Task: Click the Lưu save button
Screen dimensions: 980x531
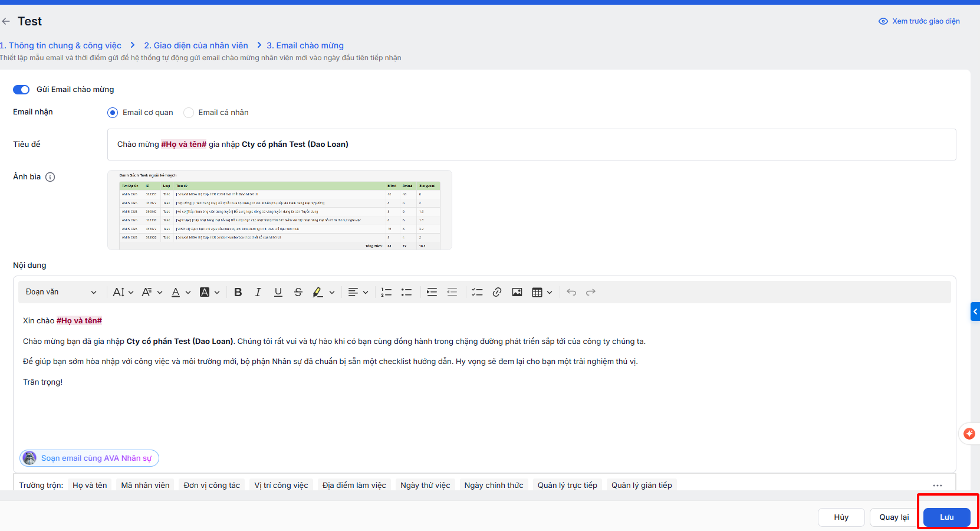Action: pyautogui.click(x=947, y=517)
